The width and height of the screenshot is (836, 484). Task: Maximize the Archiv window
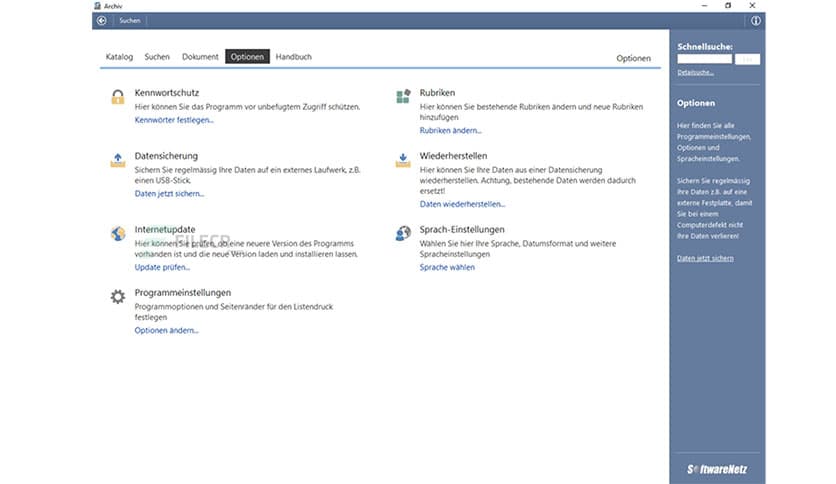point(728,5)
